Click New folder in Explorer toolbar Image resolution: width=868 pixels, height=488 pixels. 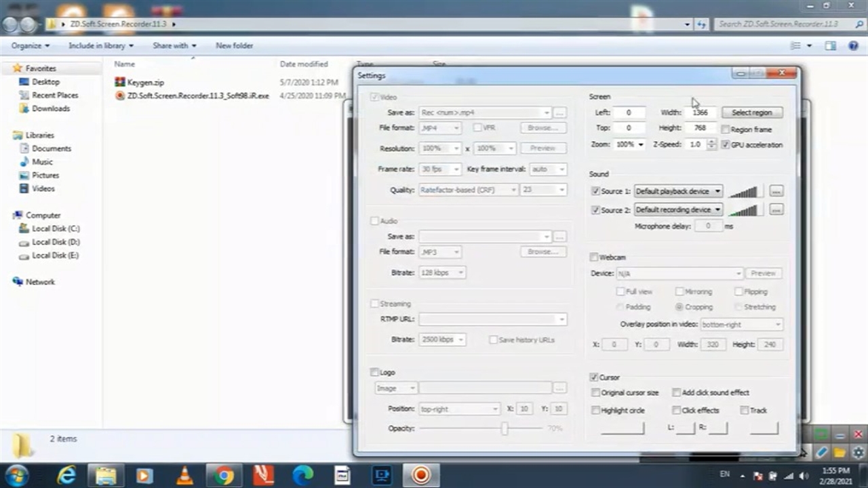point(234,45)
